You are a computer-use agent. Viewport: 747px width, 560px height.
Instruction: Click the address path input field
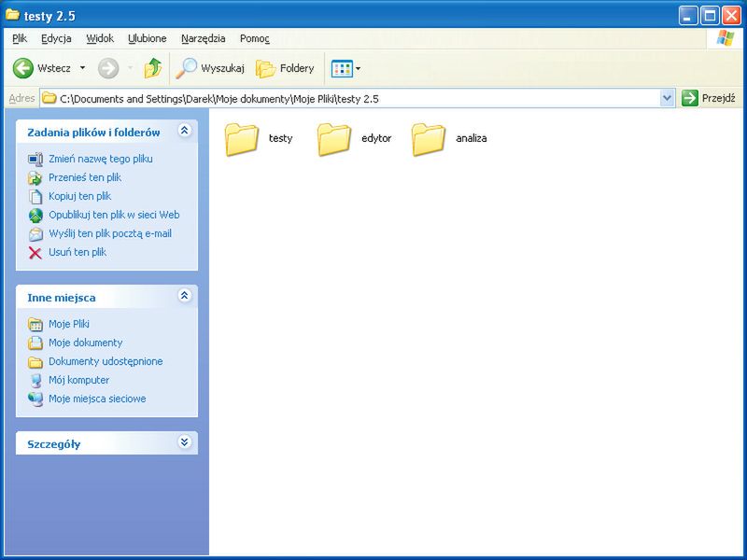[x=355, y=98]
